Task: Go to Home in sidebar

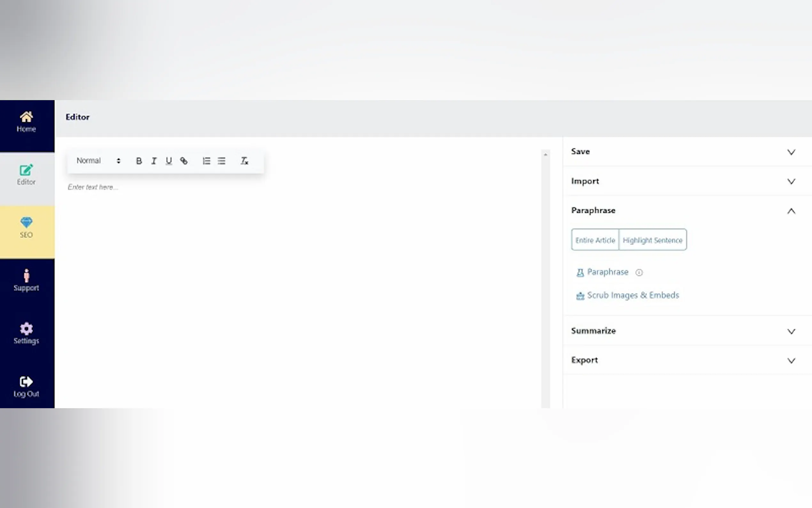Action: (26, 122)
